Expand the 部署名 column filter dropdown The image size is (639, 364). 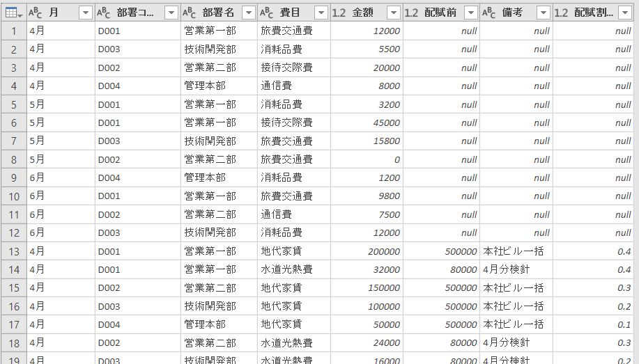[x=247, y=13]
